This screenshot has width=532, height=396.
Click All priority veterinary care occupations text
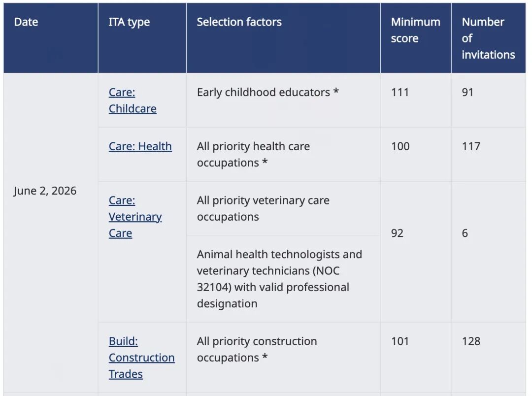click(x=263, y=208)
